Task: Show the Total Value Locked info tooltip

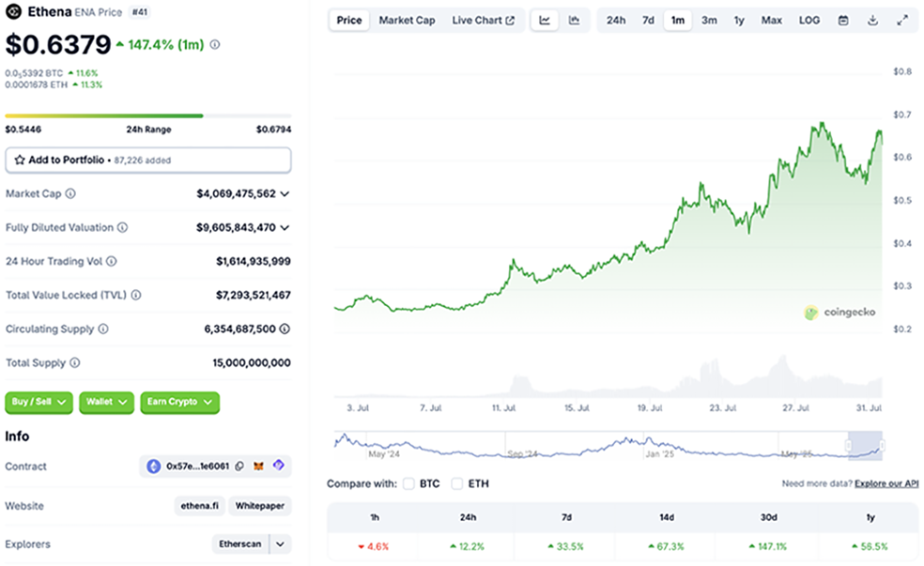Action: pos(136,295)
